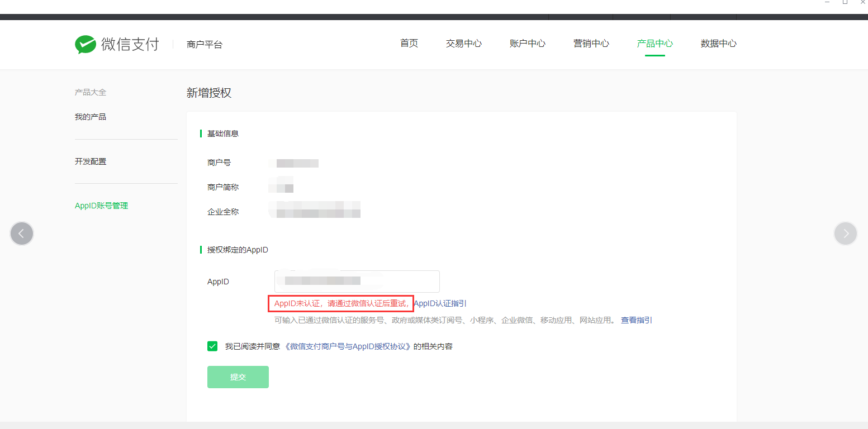This screenshot has width=868, height=429.
Task: Open the 产品中心 tab
Action: coord(655,44)
